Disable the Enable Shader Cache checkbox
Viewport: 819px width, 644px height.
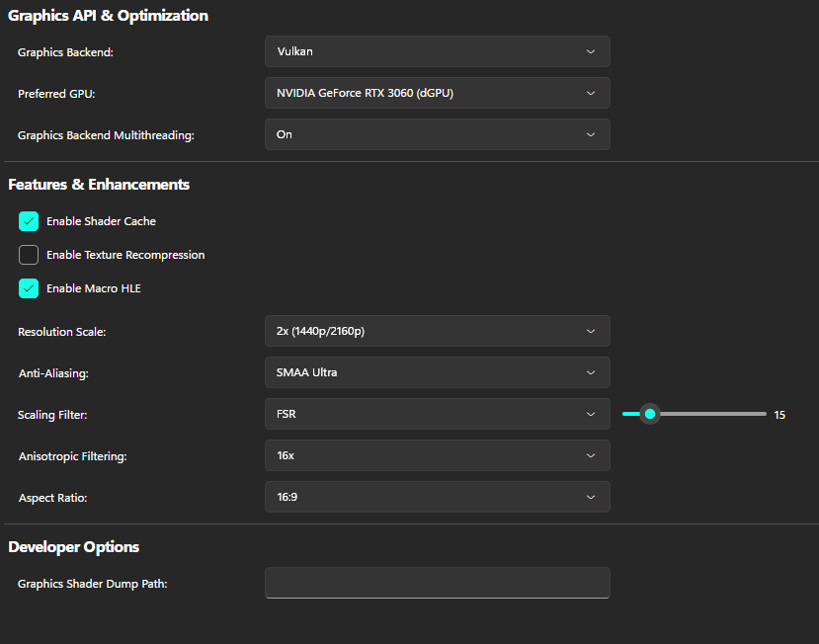tap(29, 221)
